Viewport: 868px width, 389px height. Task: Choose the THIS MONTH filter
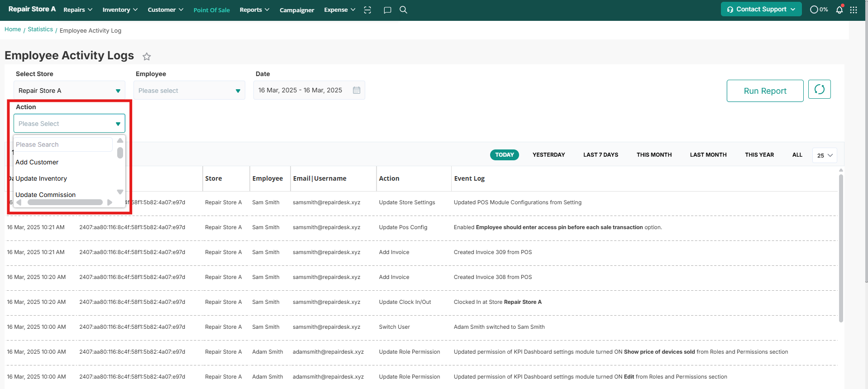click(654, 155)
